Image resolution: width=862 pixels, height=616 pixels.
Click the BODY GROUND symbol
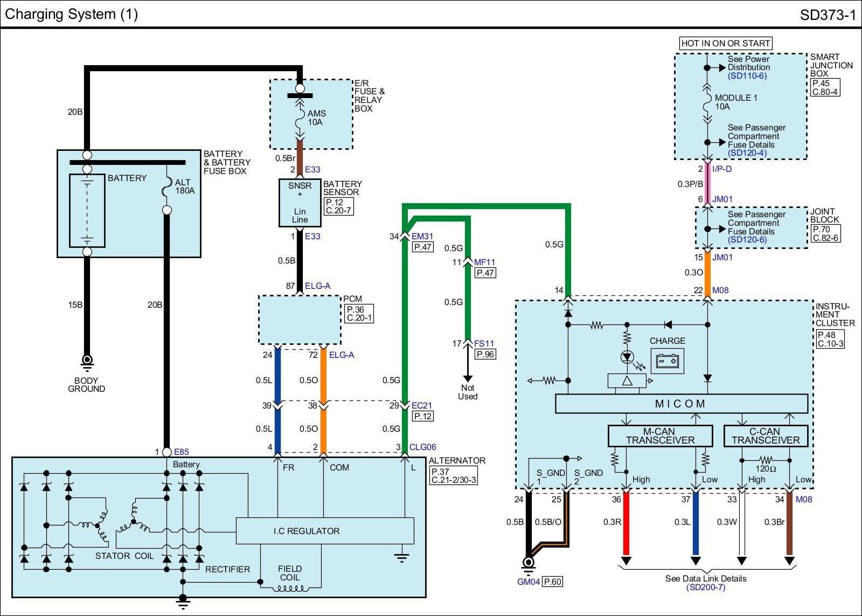click(x=87, y=362)
